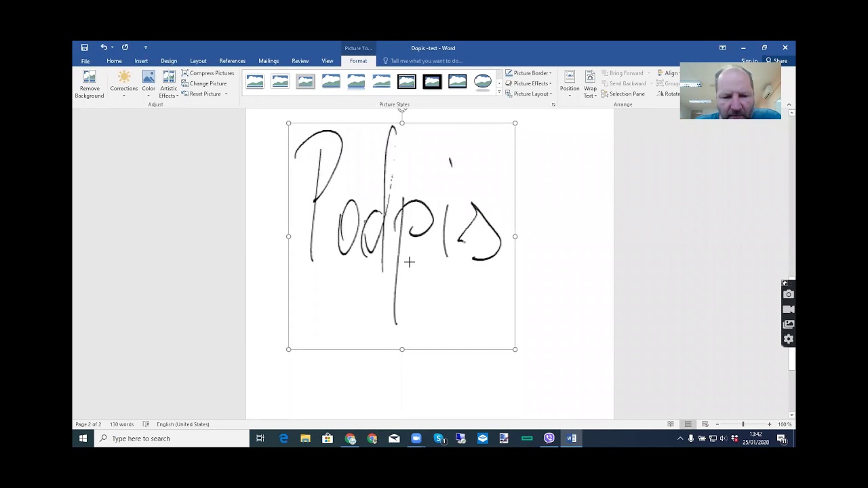The height and width of the screenshot is (488, 868).
Task: Switch to Web Layout view
Action: [x=705, y=424]
